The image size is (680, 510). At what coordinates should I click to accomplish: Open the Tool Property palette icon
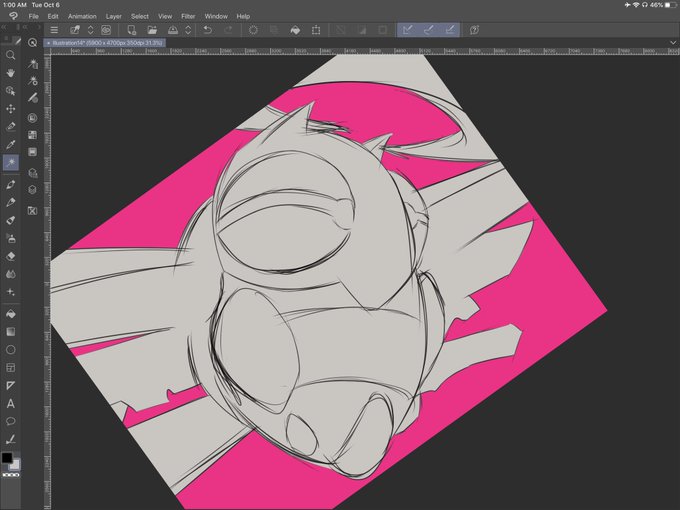point(33,81)
